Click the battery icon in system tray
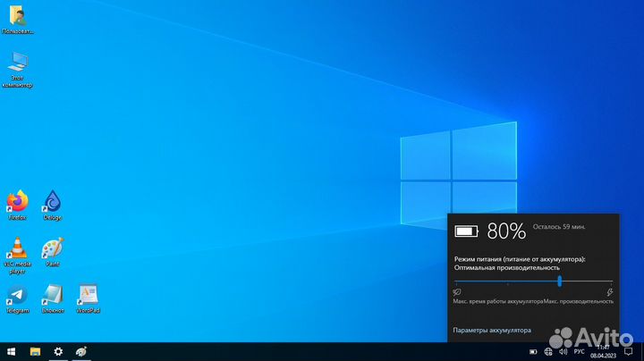The width and height of the screenshot is (644, 361). (x=533, y=351)
